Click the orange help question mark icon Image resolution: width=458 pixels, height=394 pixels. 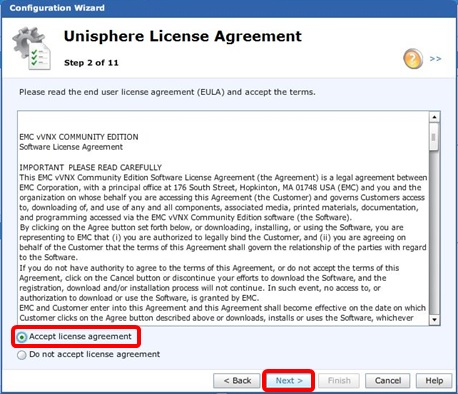(x=413, y=59)
